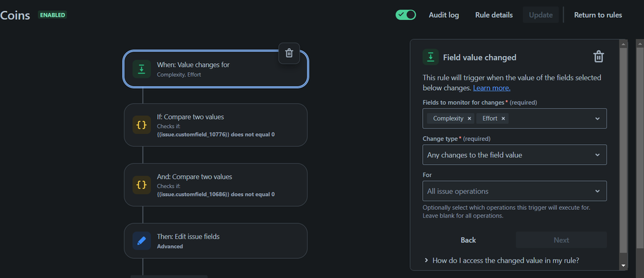Open the Fields to monitor dropdown
Screen dimensions: 644x278
click(x=514, y=118)
